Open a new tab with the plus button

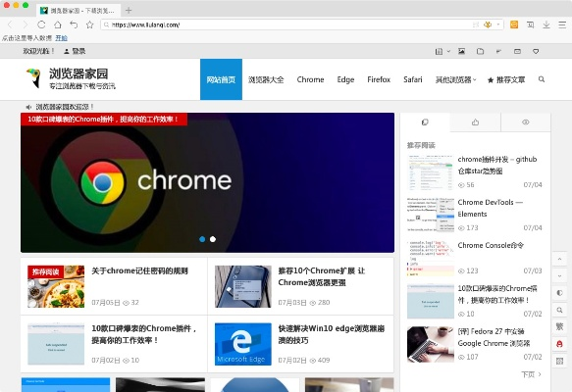[x=129, y=10]
